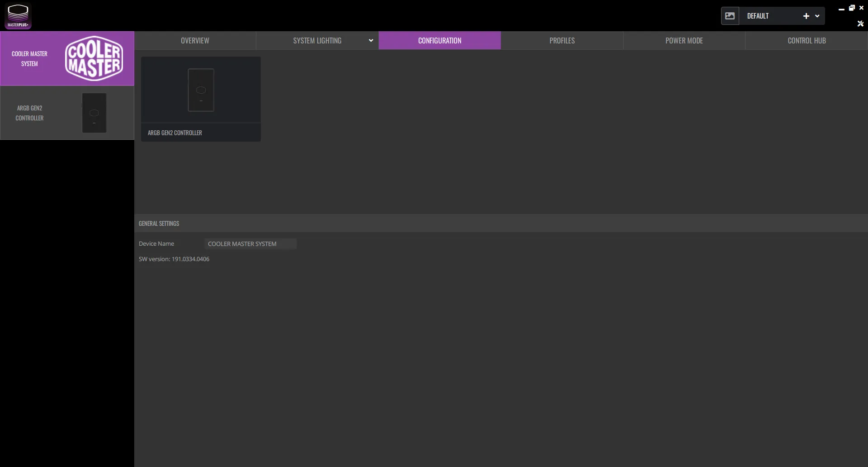Click the sidebar ARGB controller device image

pyautogui.click(x=94, y=113)
